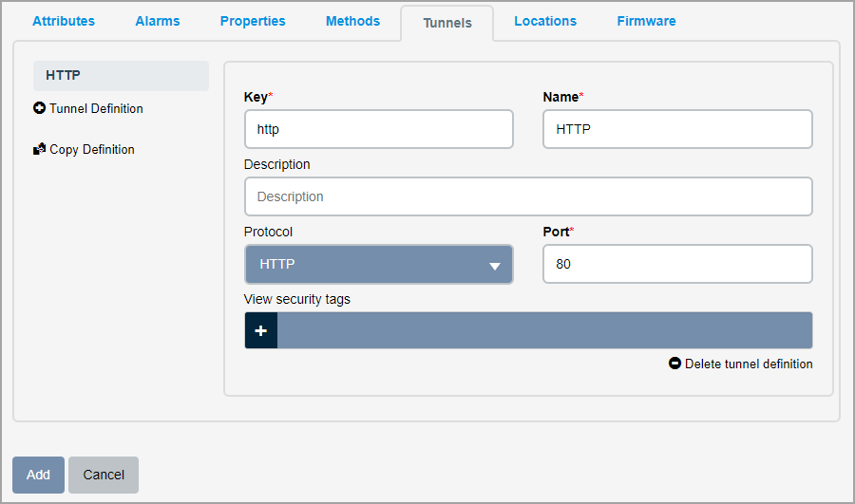Viewport: 855px width, 504px height.
Task: Click the plus icon beside Tunnel Definition
Action: [x=39, y=108]
